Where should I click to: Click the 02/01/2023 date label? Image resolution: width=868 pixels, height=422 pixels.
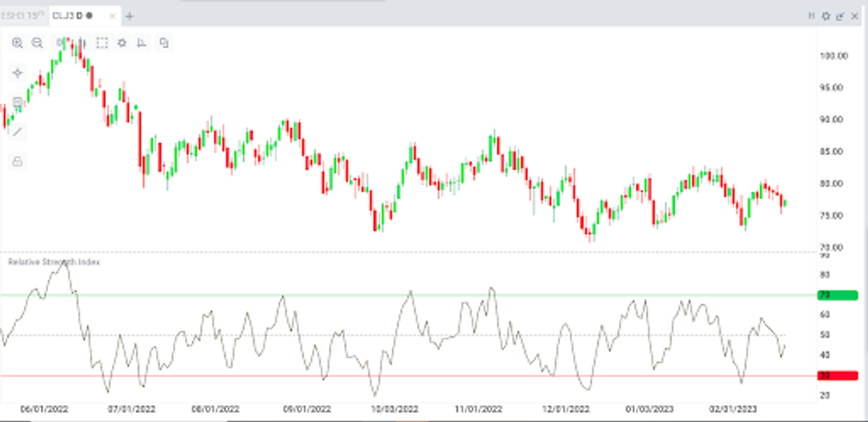(732, 409)
